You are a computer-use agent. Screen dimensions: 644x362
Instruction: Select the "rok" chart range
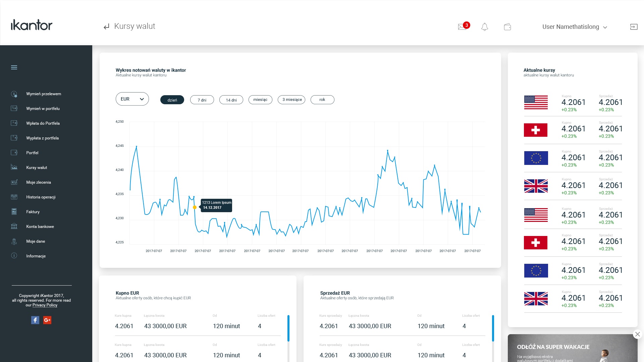pos(322,100)
